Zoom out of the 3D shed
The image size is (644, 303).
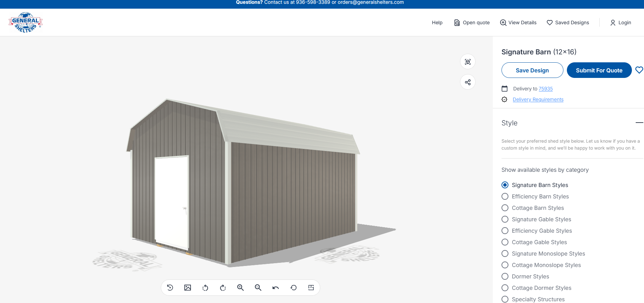(258, 287)
